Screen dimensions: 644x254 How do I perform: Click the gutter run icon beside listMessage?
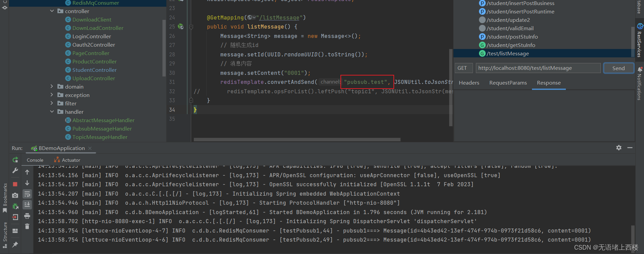[181, 27]
